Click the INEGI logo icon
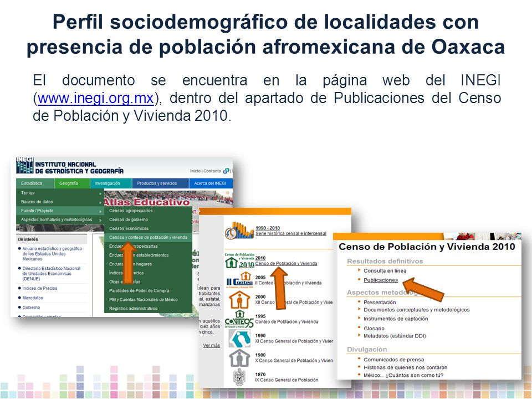532x399 pixels. (25, 166)
